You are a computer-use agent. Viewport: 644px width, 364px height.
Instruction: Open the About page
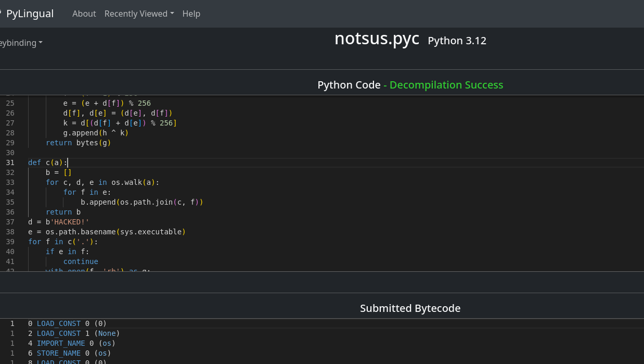84,14
